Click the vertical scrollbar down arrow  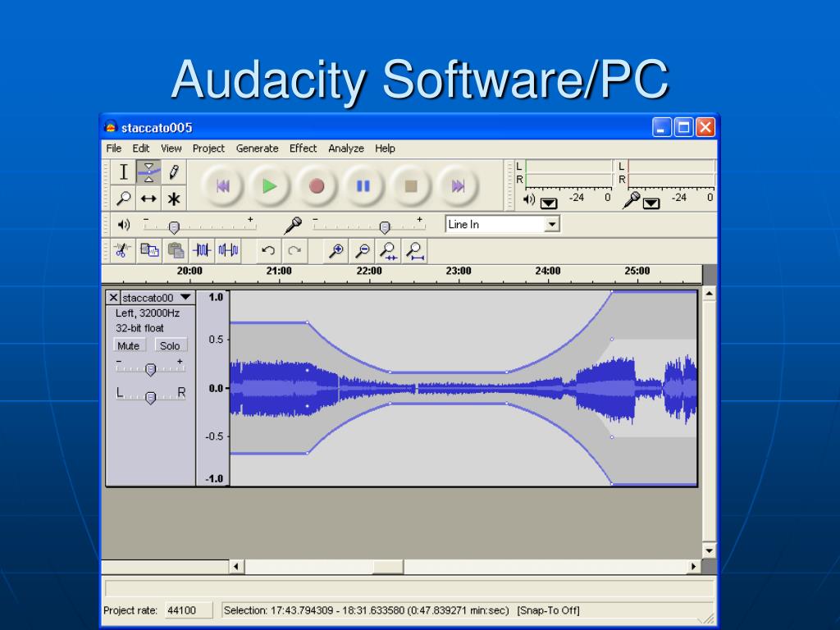click(709, 550)
